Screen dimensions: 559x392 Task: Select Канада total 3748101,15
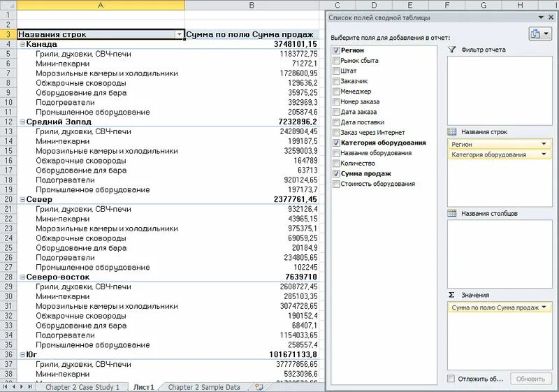tap(252, 44)
